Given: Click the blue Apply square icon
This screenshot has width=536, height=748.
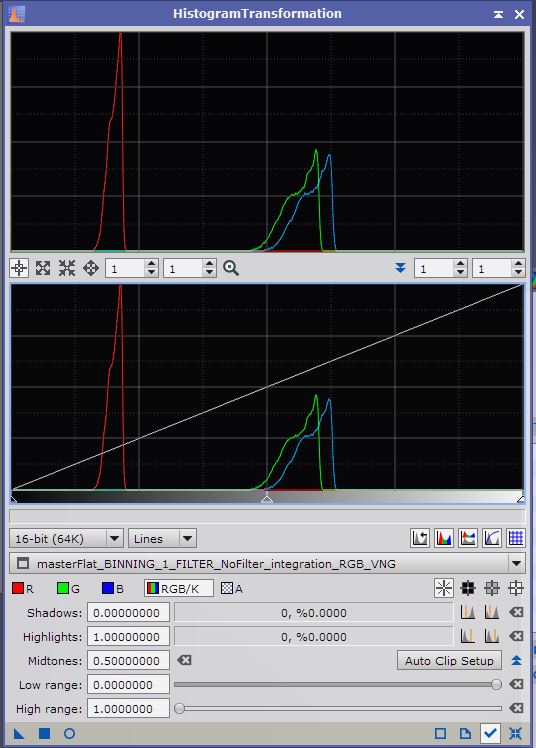Looking at the screenshot, I should [x=44, y=733].
